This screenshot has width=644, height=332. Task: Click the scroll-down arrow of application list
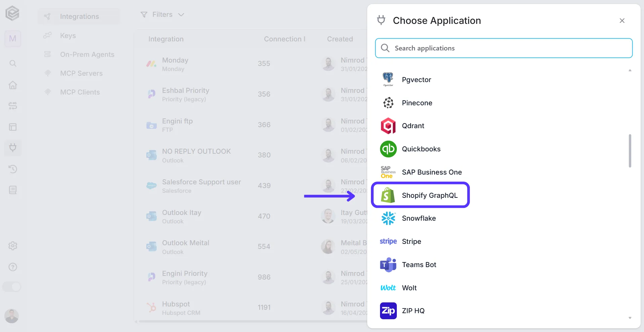click(630, 318)
